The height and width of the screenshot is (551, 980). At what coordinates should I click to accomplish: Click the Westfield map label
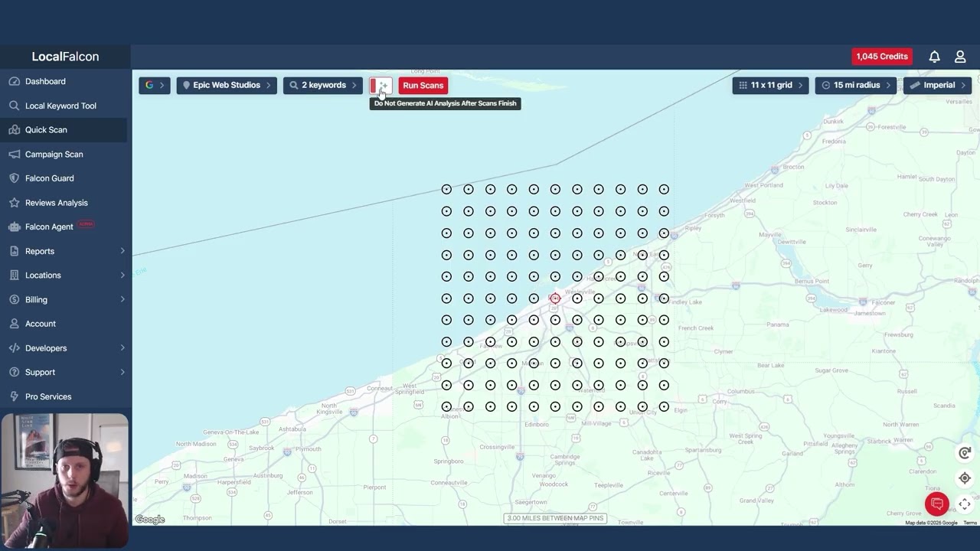(x=742, y=201)
